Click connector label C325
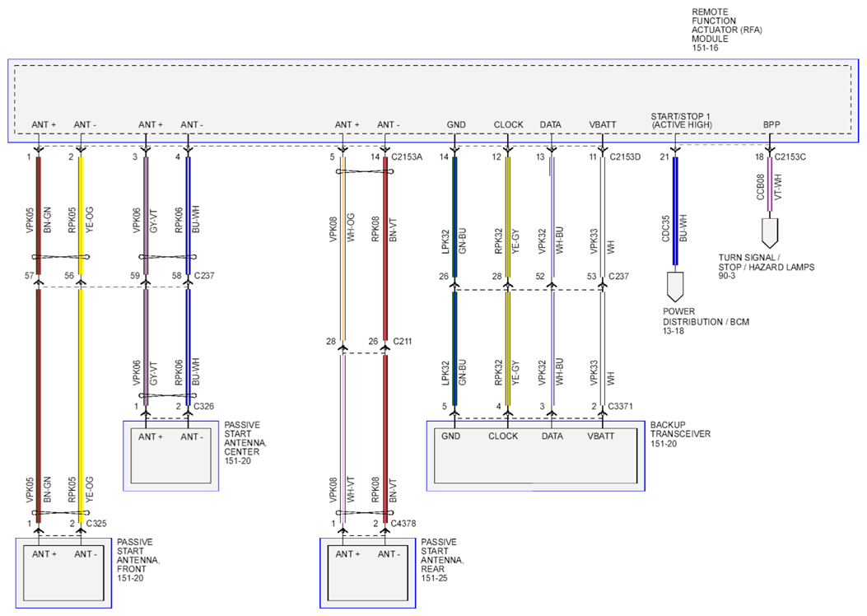 point(96,523)
